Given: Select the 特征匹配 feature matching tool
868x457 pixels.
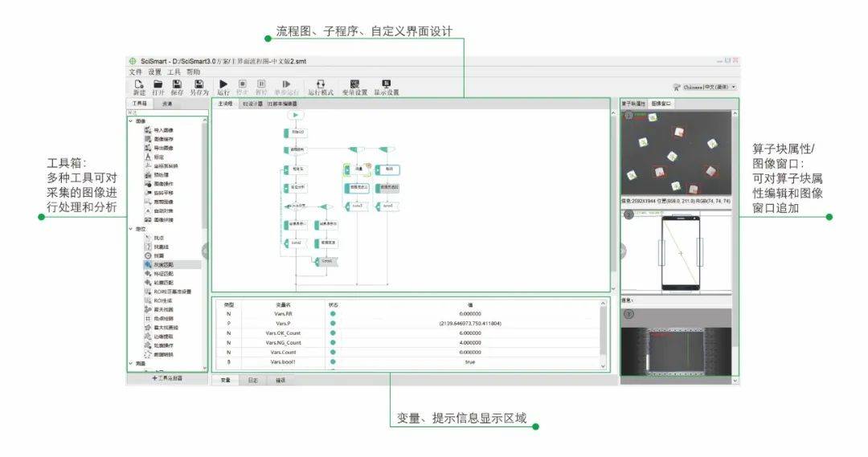Looking at the screenshot, I should click(x=159, y=274).
